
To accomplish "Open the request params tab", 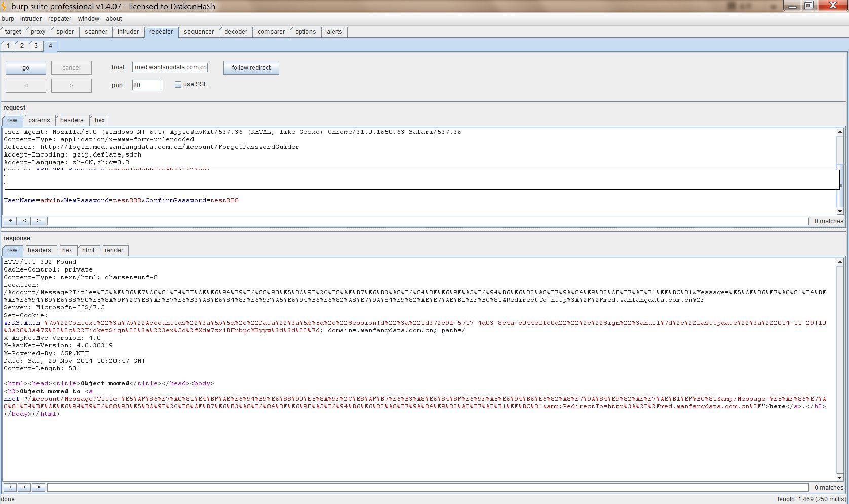I will click(x=39, y=120).
